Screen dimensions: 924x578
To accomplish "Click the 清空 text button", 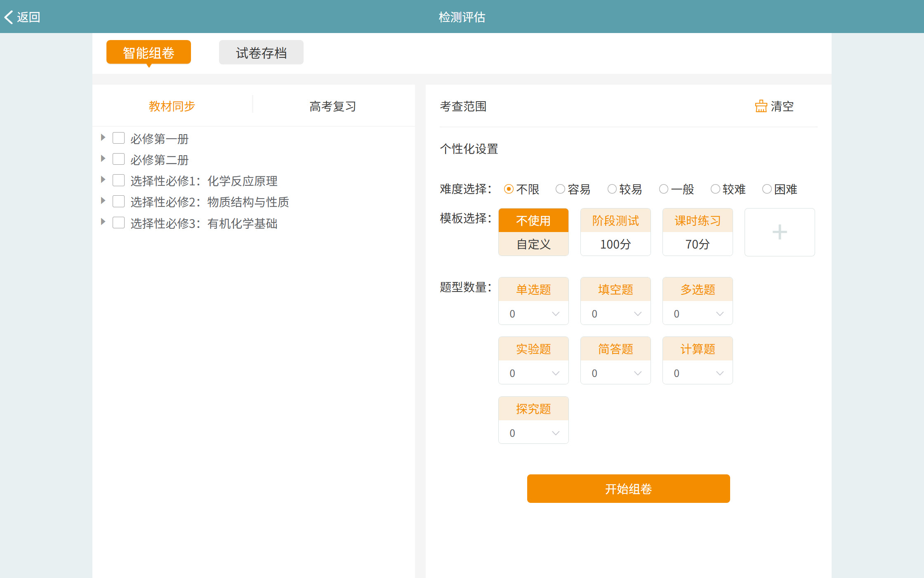I will [x=782, y=106].
